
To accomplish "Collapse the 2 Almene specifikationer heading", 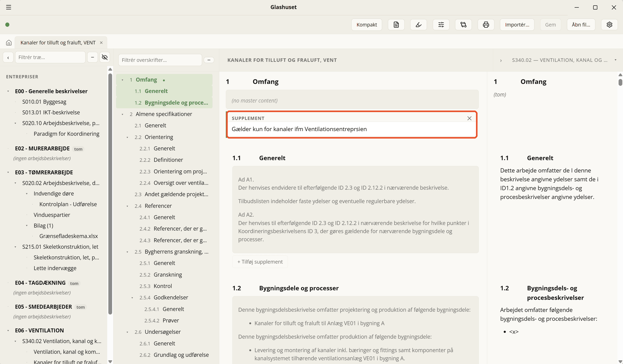I will click(122, 114).
